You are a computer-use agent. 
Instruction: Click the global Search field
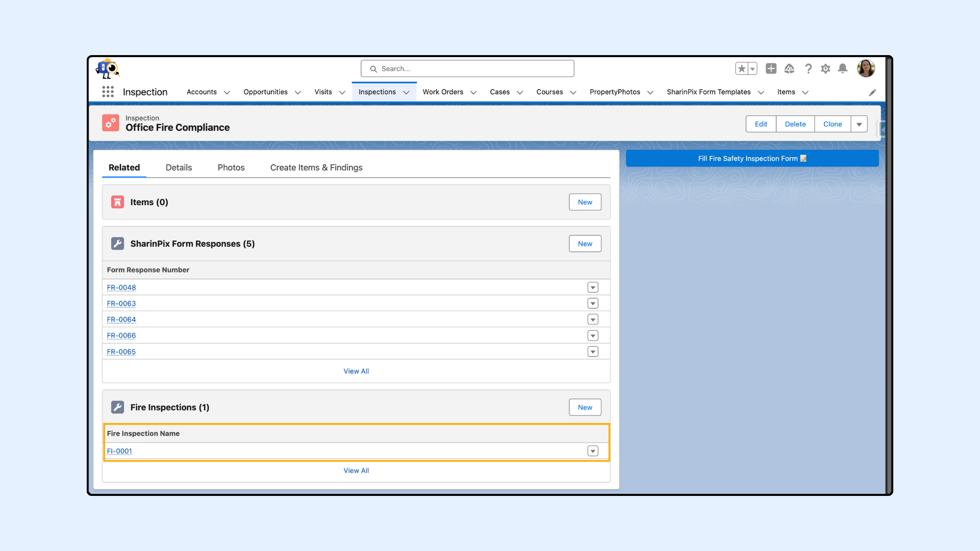point(467,68)
